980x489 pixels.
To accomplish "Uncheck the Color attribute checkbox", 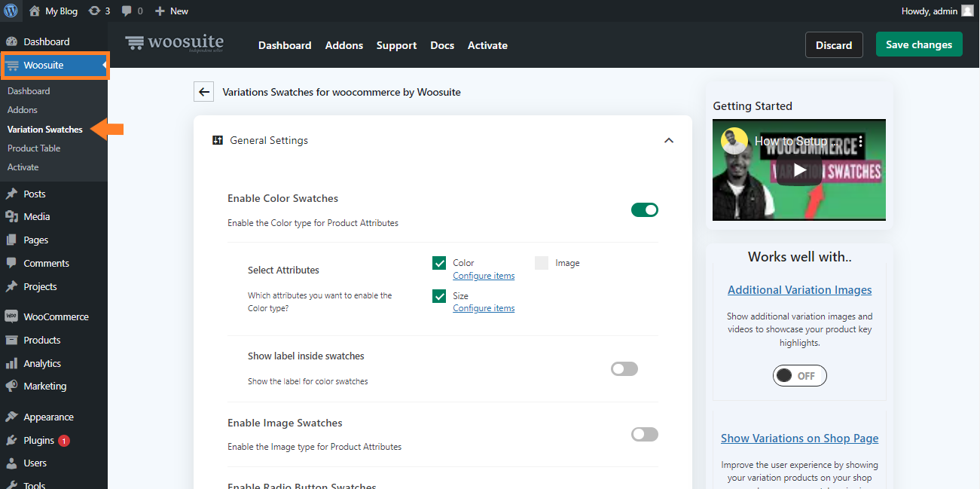I will (439, 263).
